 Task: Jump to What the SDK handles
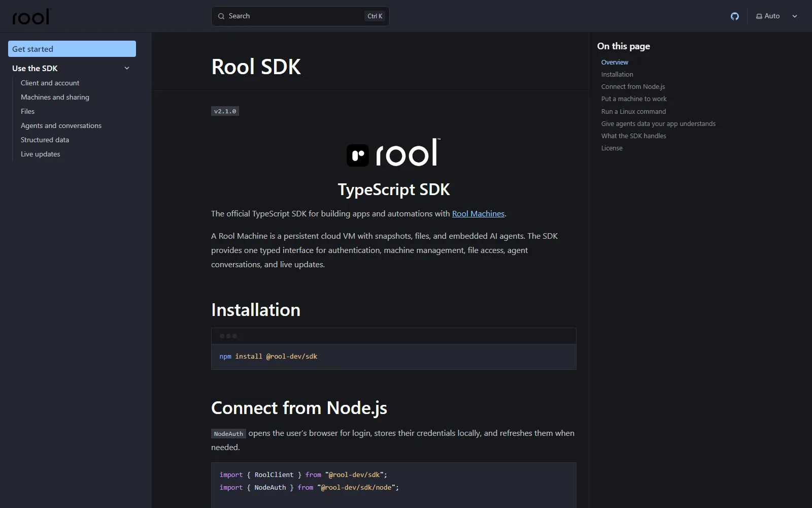coord(633,136)
